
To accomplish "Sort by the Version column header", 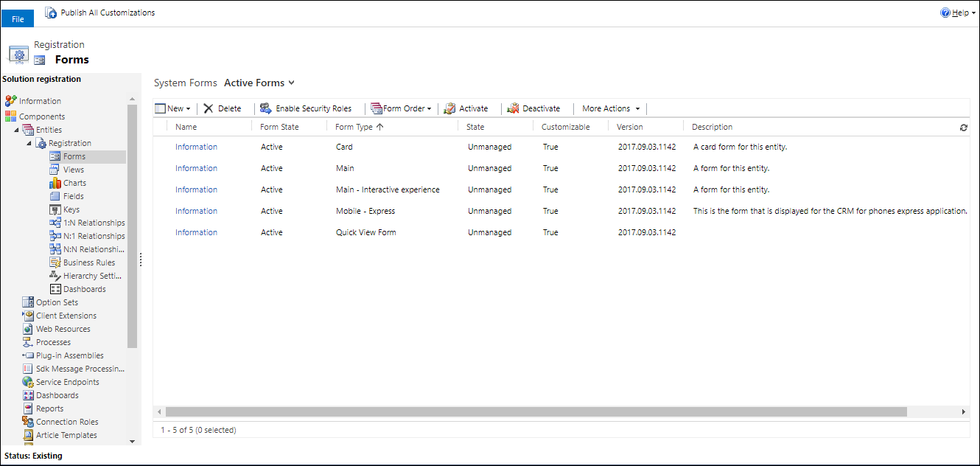I will coord(630,127).
